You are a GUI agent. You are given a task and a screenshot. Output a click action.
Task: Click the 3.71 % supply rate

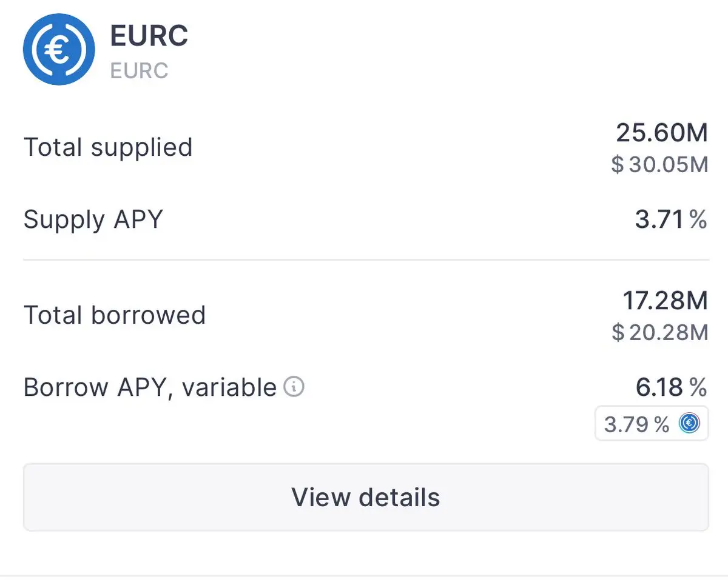coord(671,219)
